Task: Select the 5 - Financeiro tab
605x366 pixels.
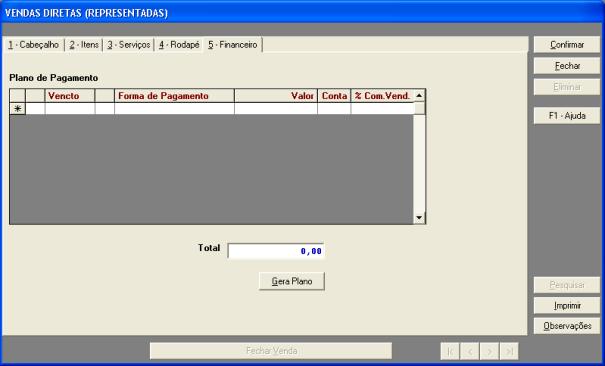Action: (x=233, y=45)
